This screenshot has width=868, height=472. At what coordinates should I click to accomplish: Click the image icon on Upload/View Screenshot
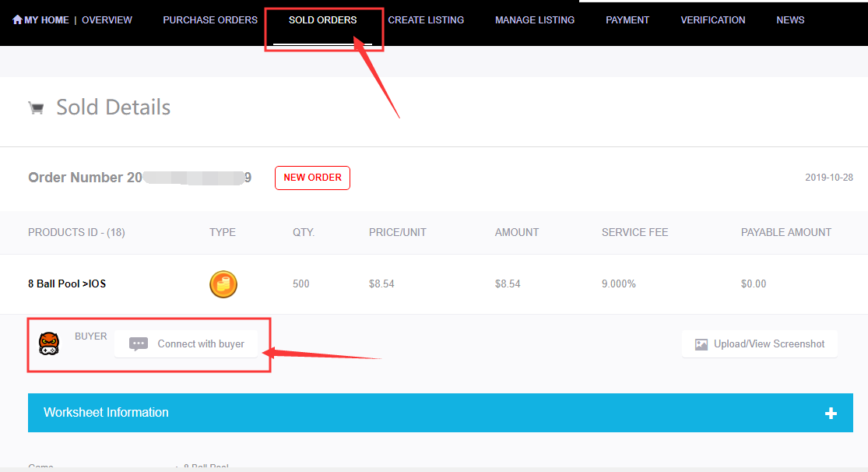click(701, 344)
